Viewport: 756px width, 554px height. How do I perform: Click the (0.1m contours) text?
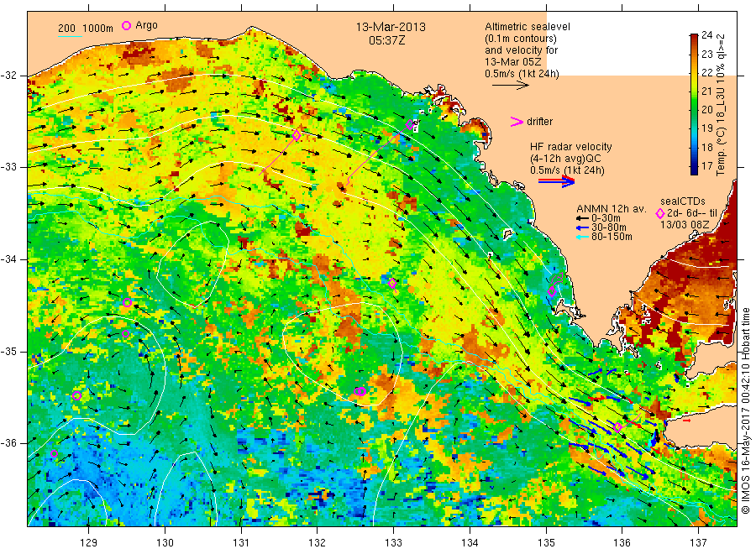coord(521,39)
